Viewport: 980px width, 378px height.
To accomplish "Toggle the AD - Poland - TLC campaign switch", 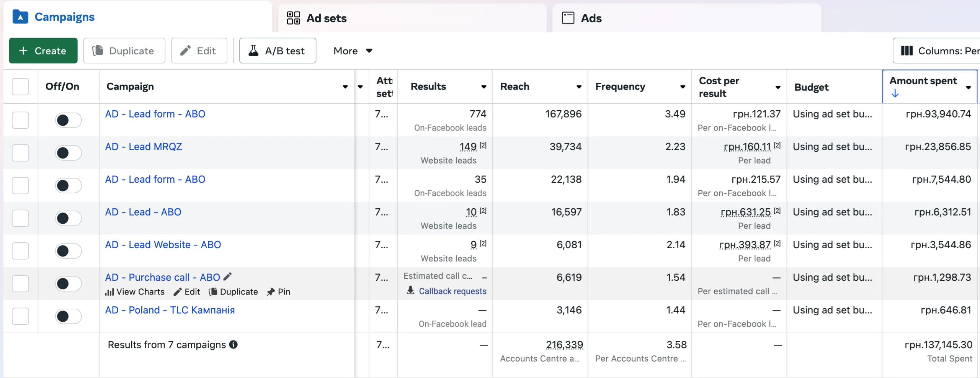I will 68,316.
